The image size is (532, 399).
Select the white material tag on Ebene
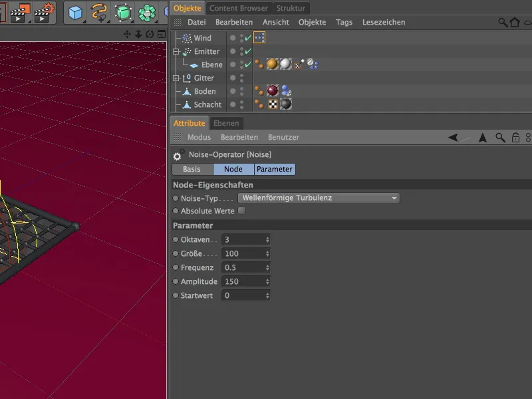click(285, 64)
